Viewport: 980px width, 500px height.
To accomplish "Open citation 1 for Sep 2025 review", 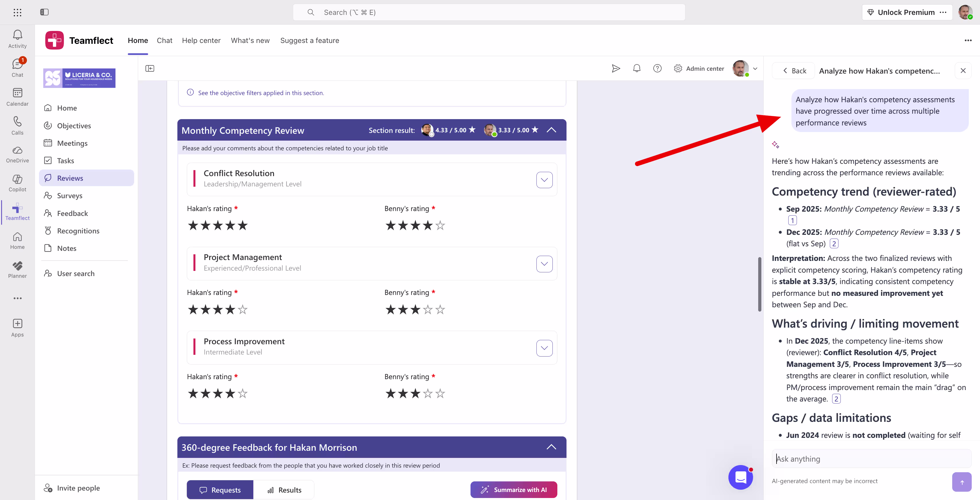I will tap(792, 220).
